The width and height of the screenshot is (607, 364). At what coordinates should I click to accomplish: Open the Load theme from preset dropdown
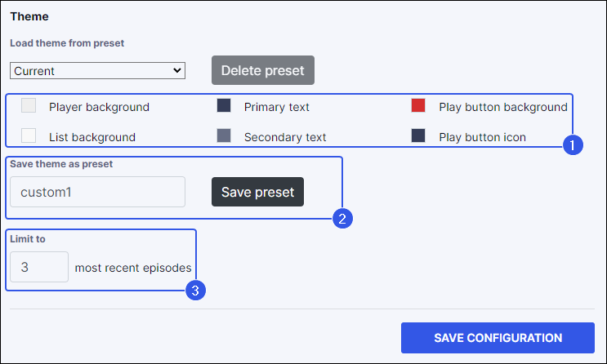[98, 71]
